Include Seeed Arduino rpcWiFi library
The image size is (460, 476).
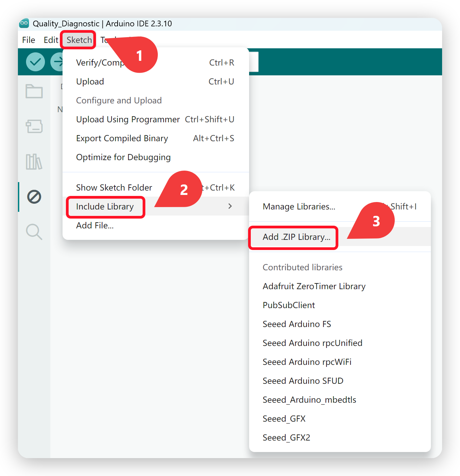[x=340, y=362]
